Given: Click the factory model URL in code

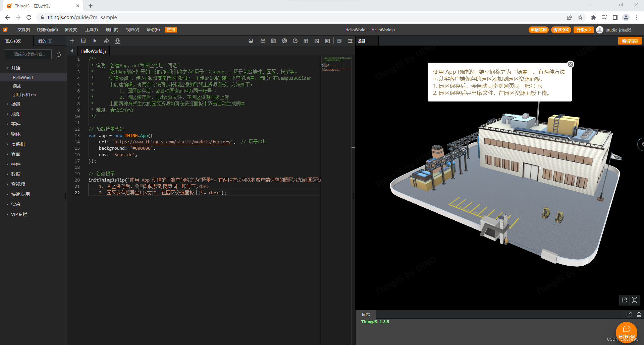Looking at the screenshot, I should [x=172, y=142].
